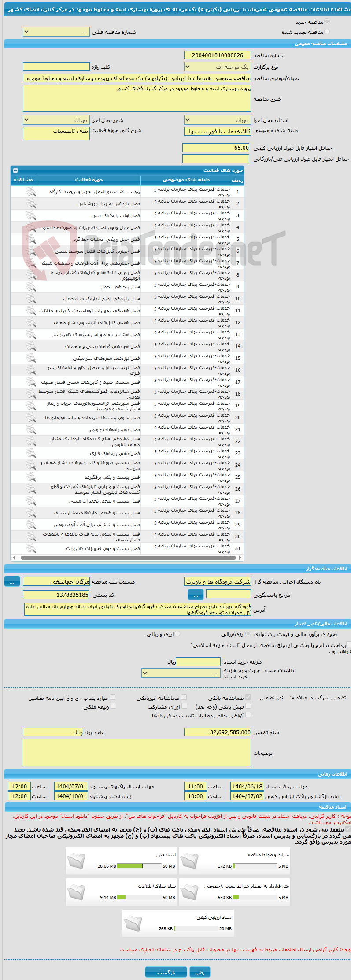Click هزینه خرید اسناد input field
Screen dimensions: 351x980
(x=198, y=662)
